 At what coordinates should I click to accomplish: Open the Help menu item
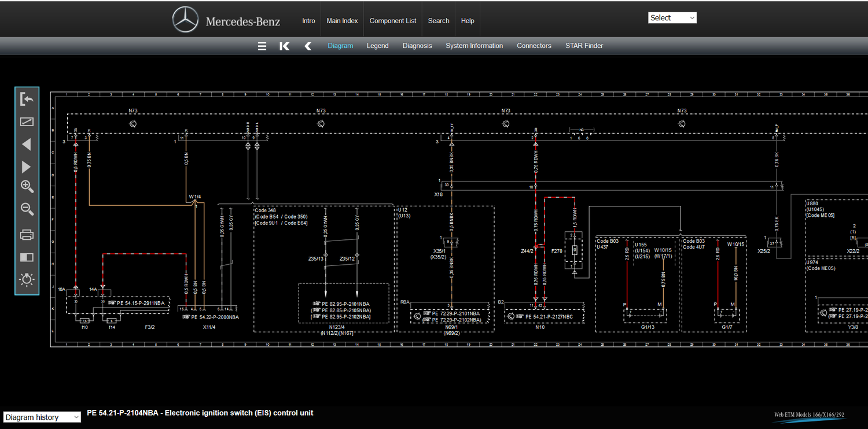468,21
